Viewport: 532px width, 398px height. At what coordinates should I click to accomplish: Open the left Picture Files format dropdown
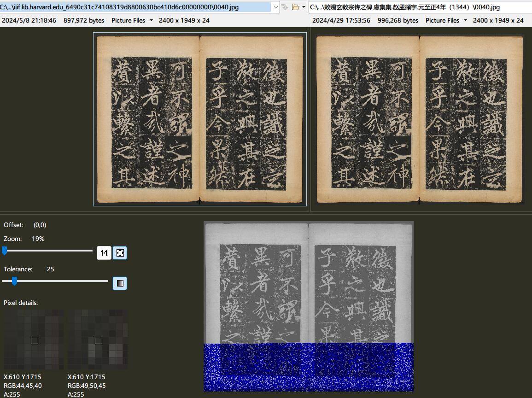point(151,21)
